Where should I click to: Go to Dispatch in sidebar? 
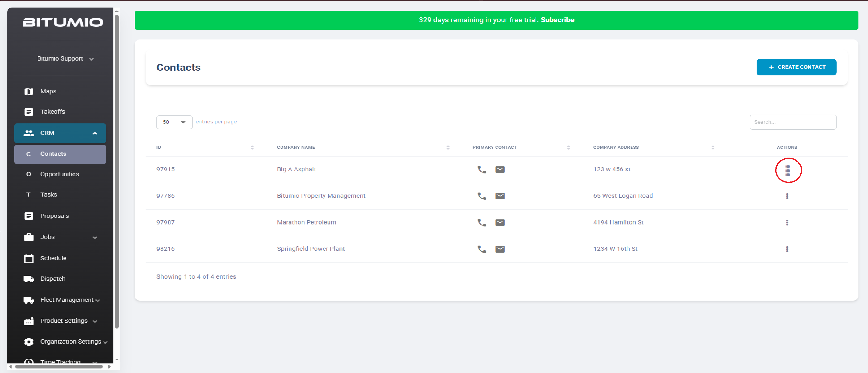(53, 279)
